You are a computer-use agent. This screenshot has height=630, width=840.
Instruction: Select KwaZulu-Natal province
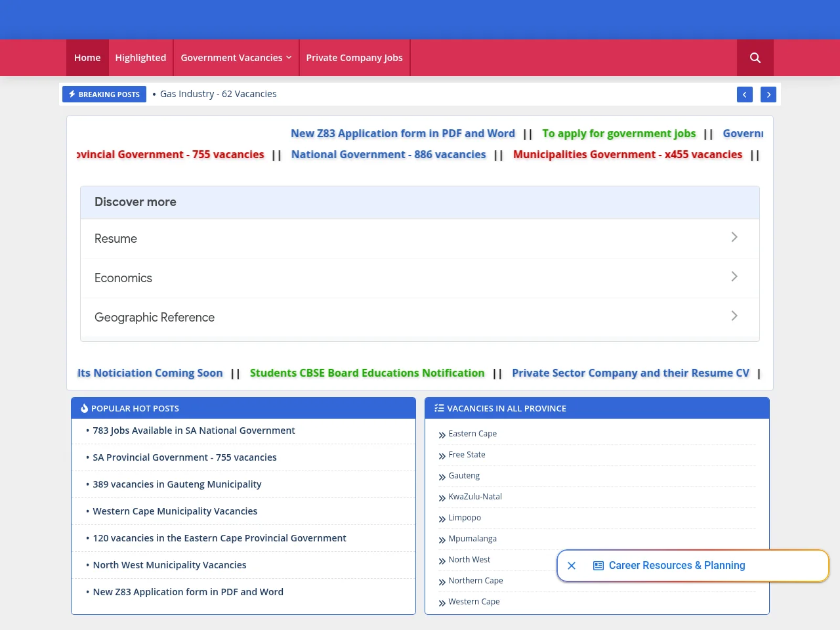[x=475, y=497]
